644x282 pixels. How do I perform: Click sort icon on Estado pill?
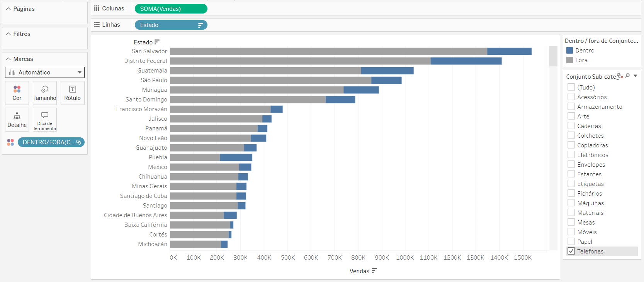coord(201,25)
